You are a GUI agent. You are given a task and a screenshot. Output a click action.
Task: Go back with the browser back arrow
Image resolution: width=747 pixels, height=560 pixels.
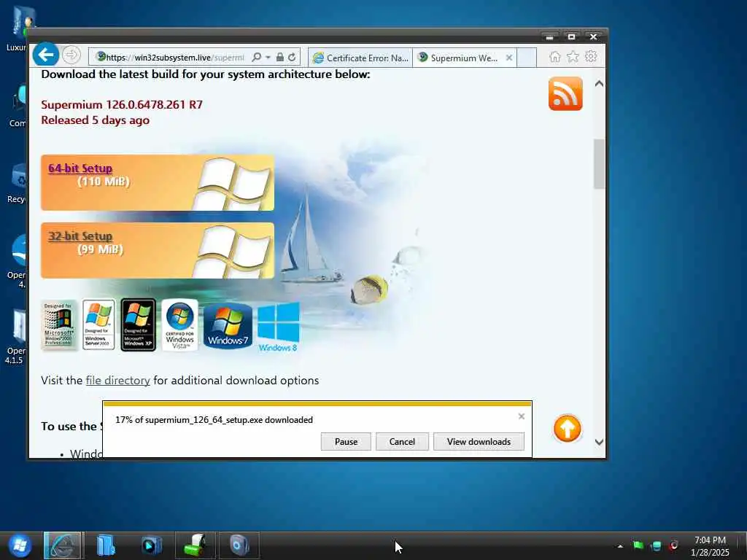click(46, 55)
